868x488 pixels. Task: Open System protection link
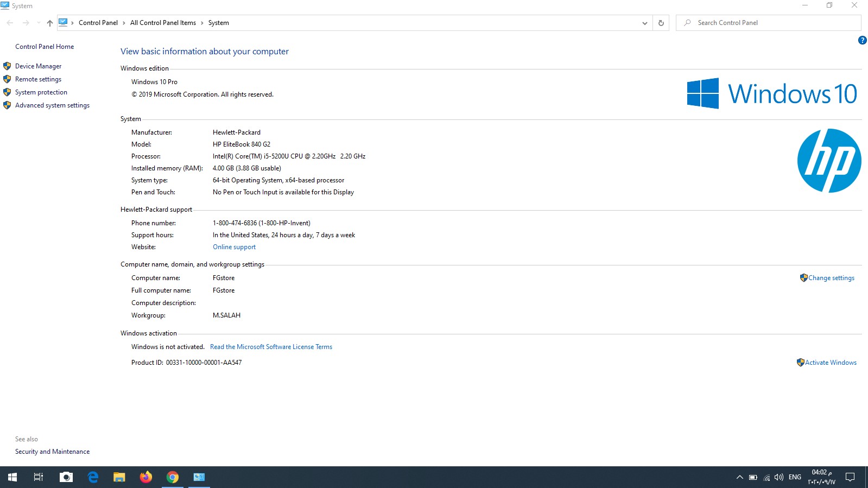[41, 92]
